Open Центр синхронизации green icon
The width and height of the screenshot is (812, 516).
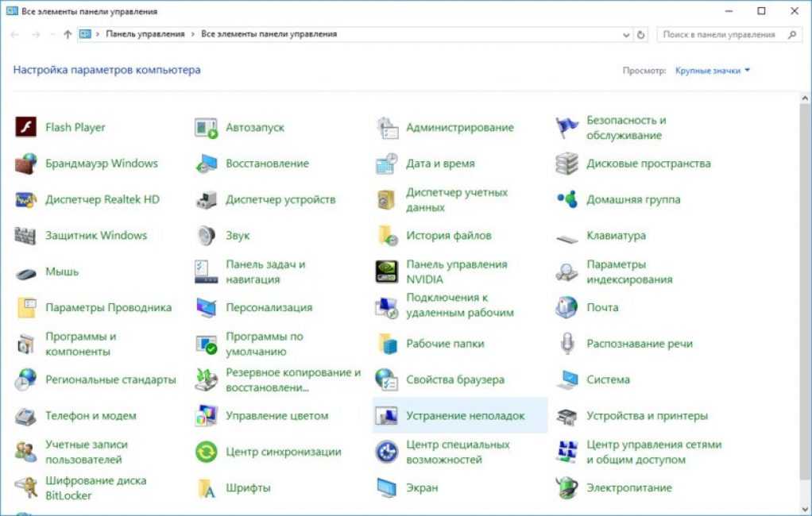206,452
